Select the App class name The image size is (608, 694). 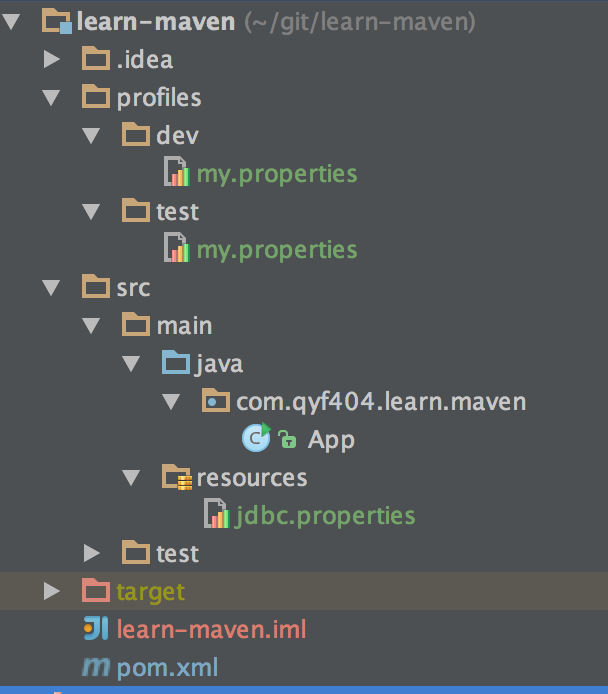pos(331,441)
